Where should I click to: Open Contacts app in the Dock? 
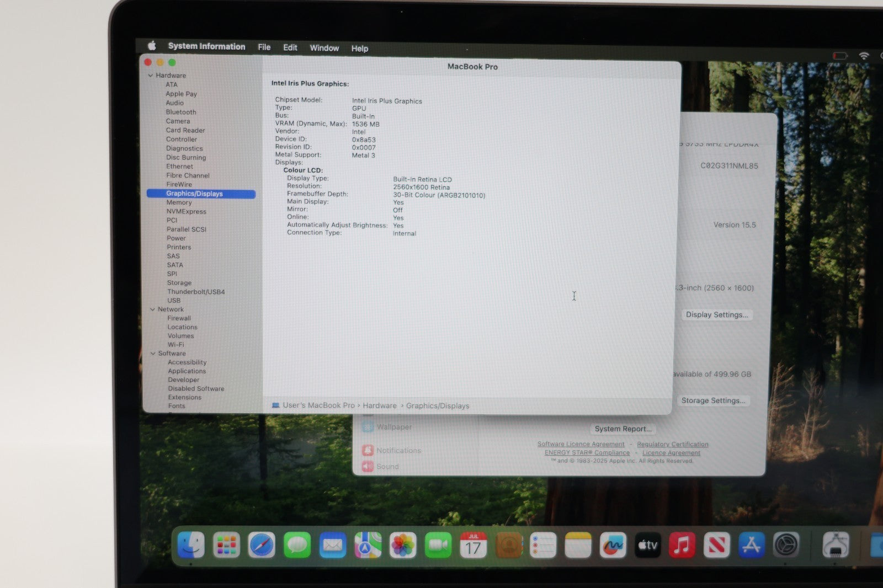tap(509, 546)
